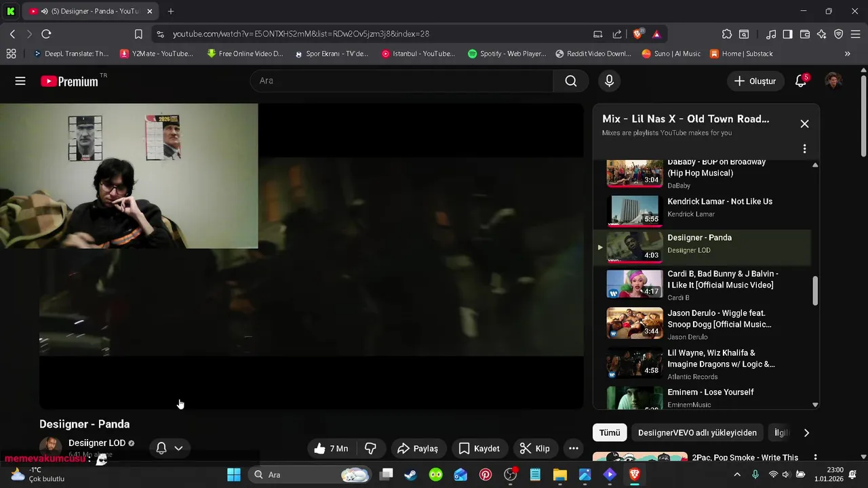
Task: Bookmark this page in the address bar
Action: 138,34
